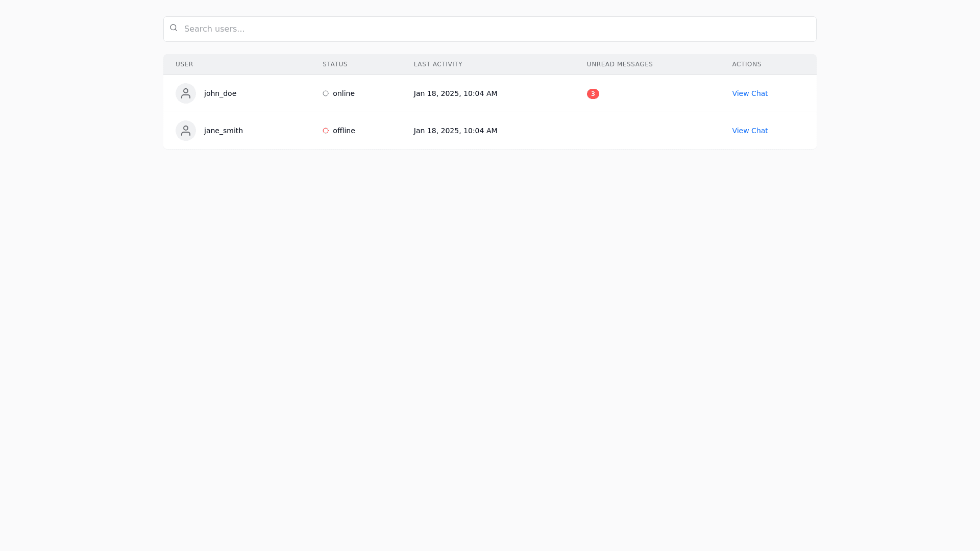Click the USER column header

(184, 64)
